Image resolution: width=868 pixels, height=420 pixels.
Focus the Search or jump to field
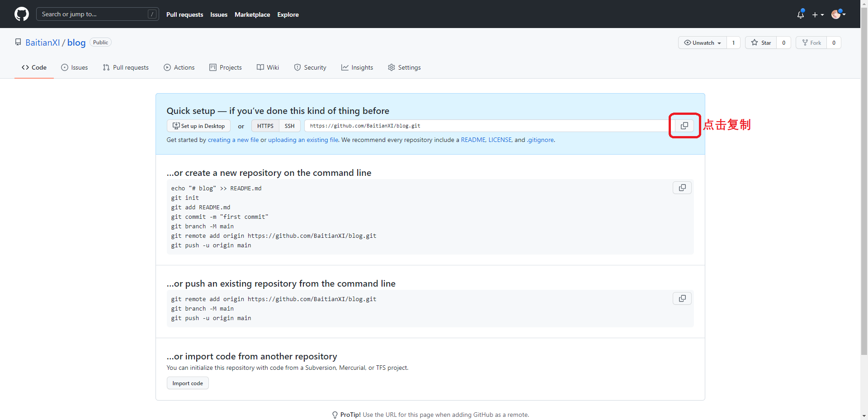[97, 14]
